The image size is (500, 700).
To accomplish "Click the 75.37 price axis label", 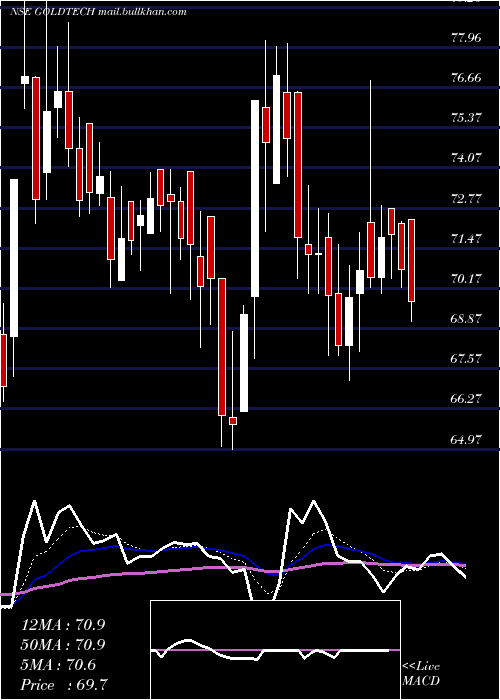I will tap(467, 118).
